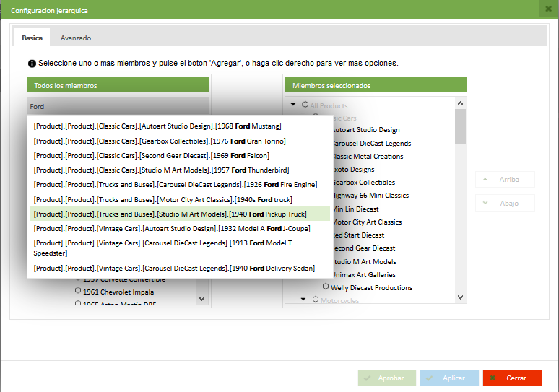Click the Ford search input field
This screenshot has width=559, height=392.
(x=117, y=106)
